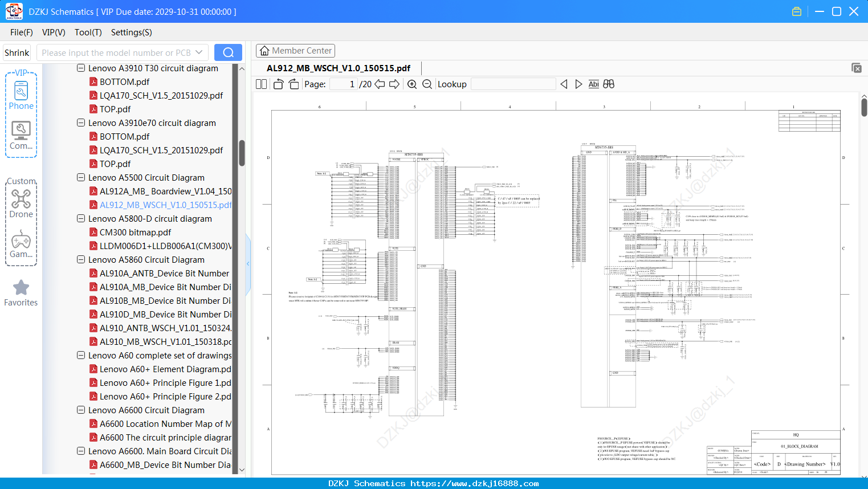Click PDF icon of CM300 bitmap.pdf

[x=93, y=233]
